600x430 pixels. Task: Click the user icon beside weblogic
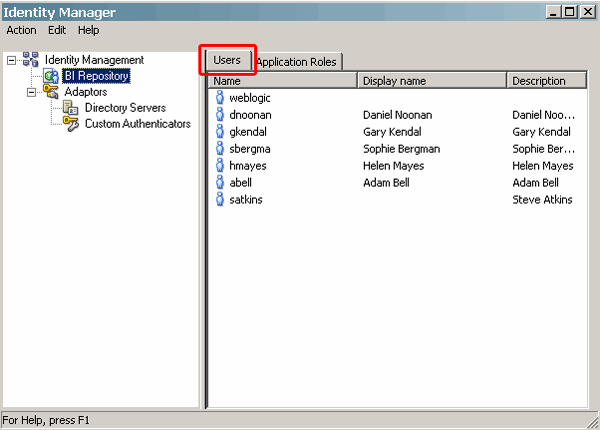[220, 98]
